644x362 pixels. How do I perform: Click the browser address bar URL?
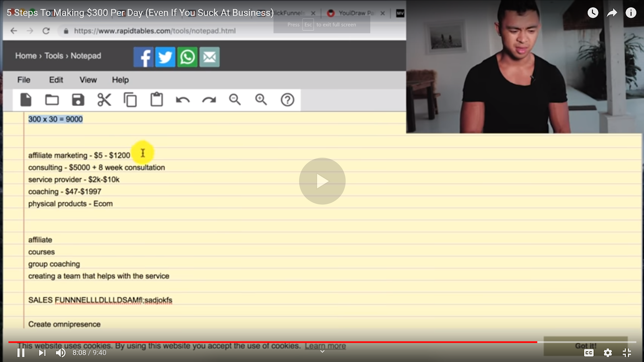[155, 31]
